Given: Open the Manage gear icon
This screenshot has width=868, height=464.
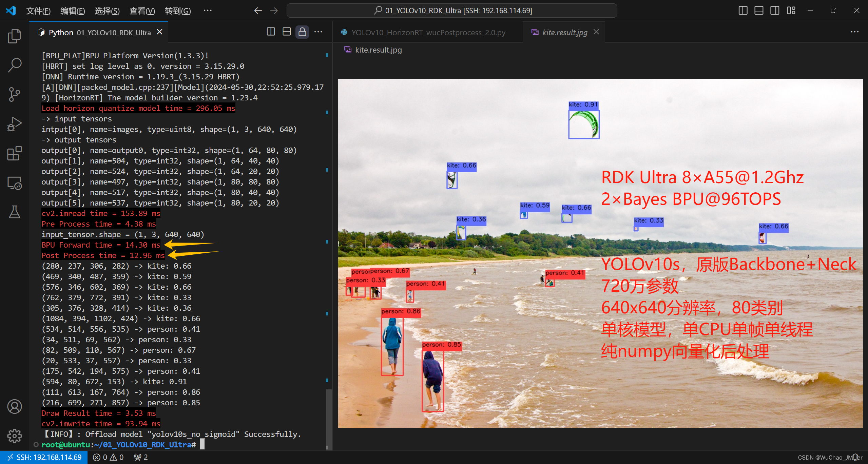Looking at the screenshot, I should coord(14,436).
